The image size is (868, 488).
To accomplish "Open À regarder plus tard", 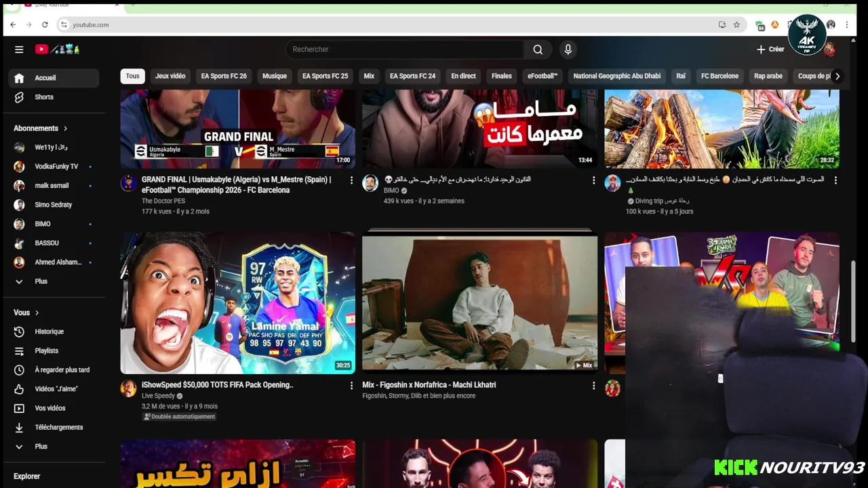I will coord(54,370).
